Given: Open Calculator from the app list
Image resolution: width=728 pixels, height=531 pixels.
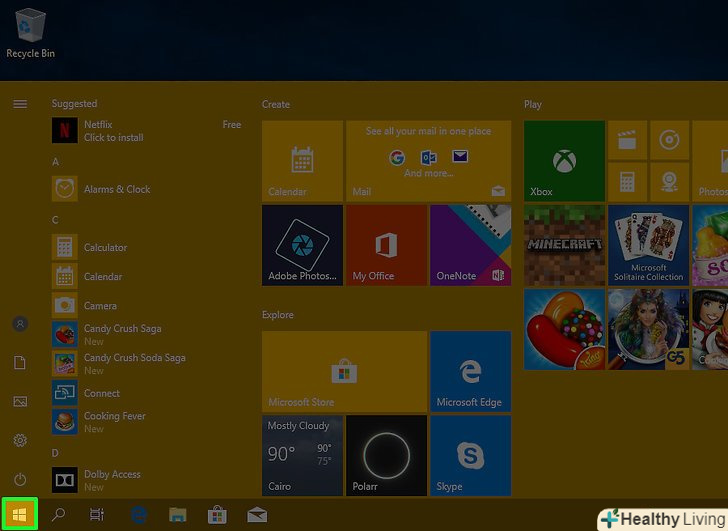Looking at the screenshot, I should tap(146, 247).
